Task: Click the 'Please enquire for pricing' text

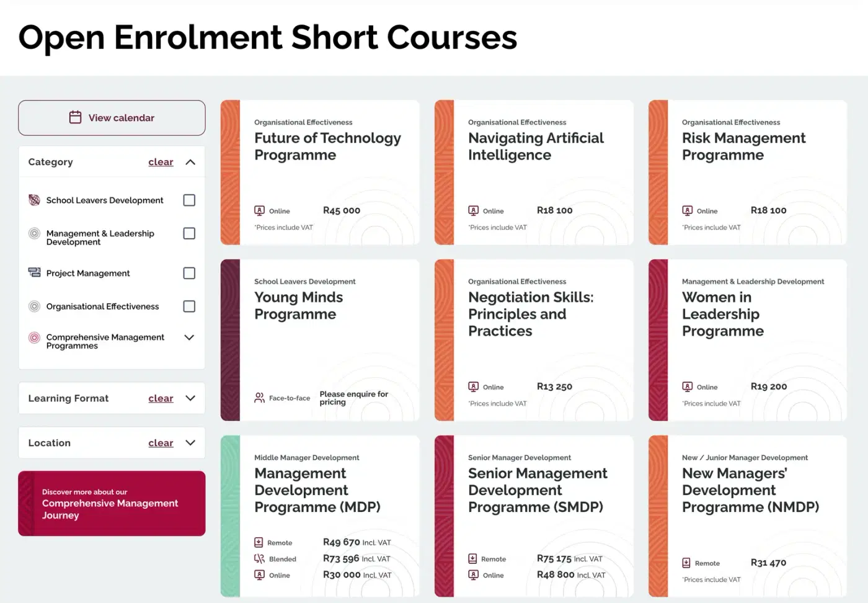Action: [x=354, y=398]
